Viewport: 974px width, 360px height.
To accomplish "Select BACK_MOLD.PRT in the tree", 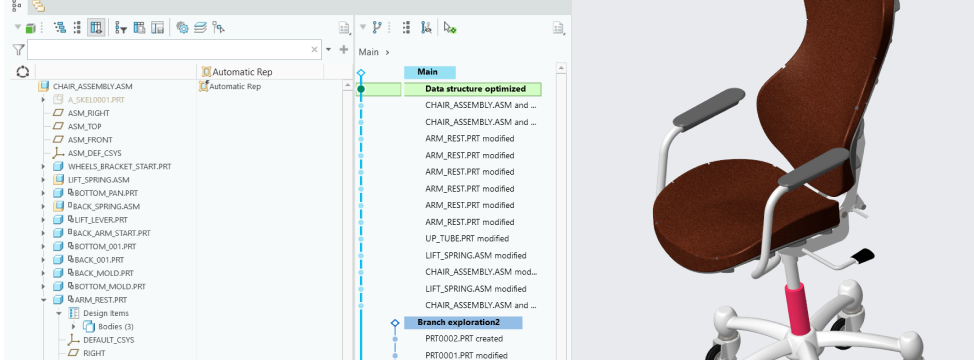I will 104,273.
